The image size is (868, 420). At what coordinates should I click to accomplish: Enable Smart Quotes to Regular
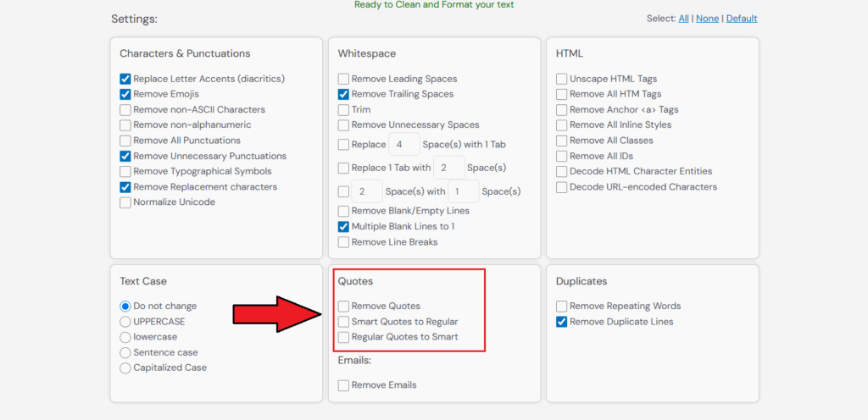[343, 322]
